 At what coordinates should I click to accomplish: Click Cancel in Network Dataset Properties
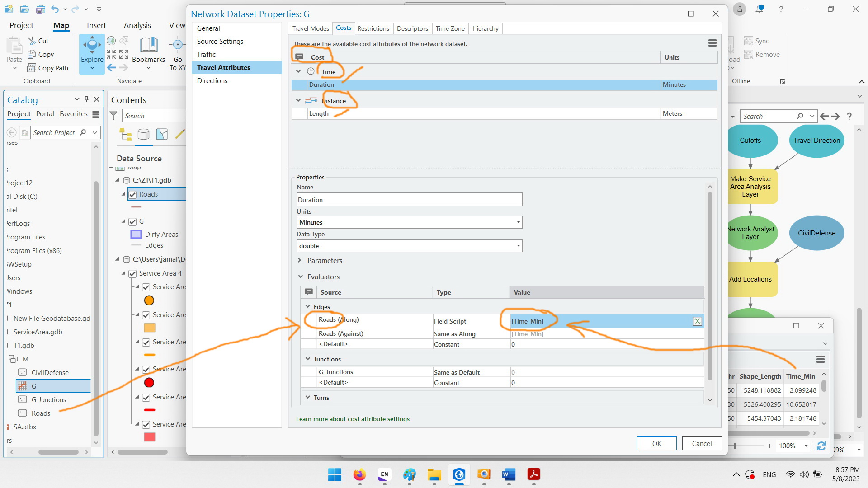[702, 443]
